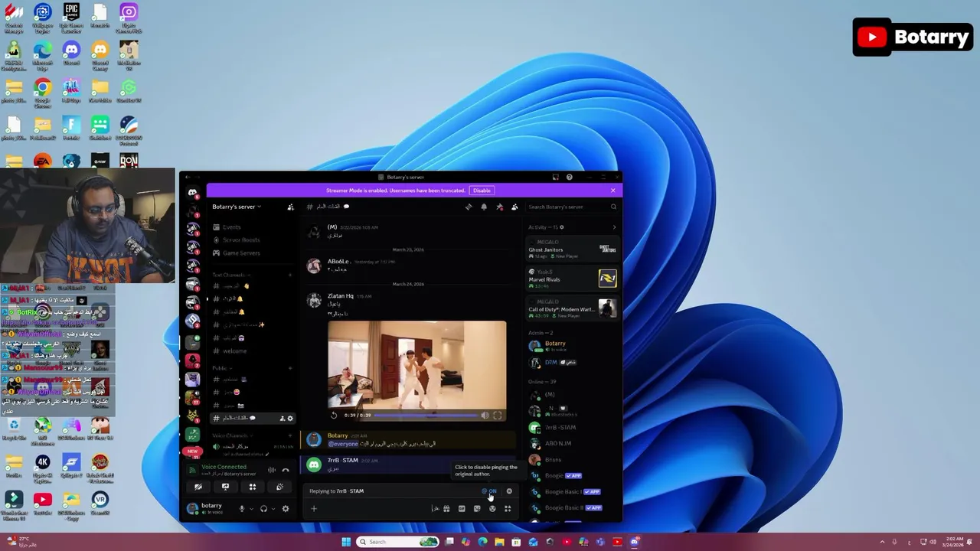Open Discord direct messages home icon
Screen dimensions: 980x551
point(192,193)
